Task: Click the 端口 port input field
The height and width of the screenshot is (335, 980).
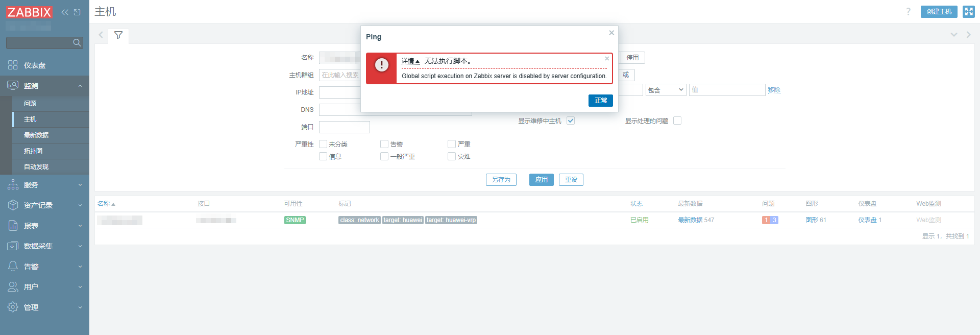Action: [344, 127]
